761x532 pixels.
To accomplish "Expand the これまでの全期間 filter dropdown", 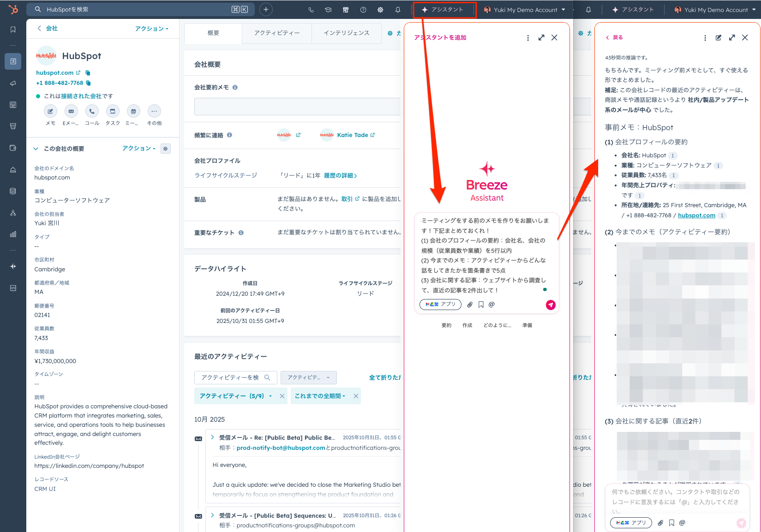I will coord(323,395).
